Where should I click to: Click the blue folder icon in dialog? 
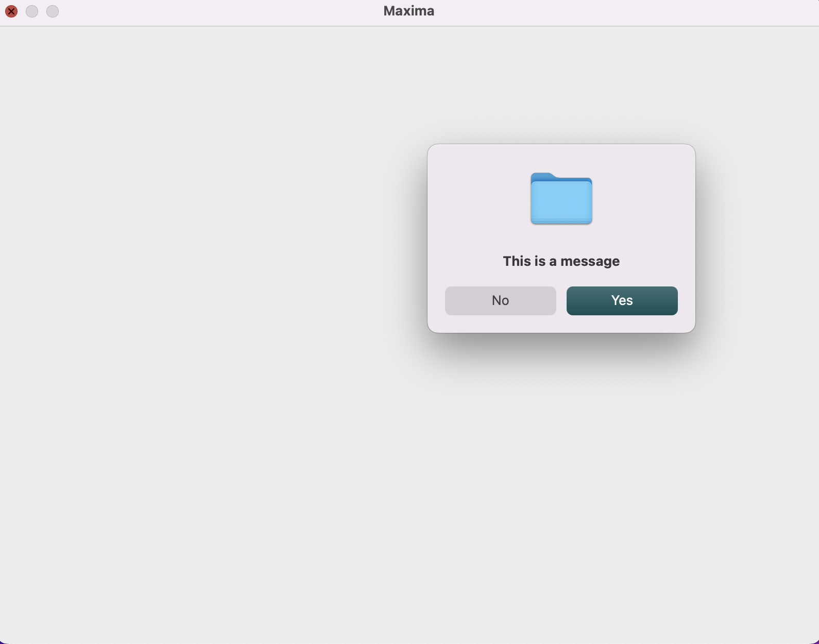(561, 198)
